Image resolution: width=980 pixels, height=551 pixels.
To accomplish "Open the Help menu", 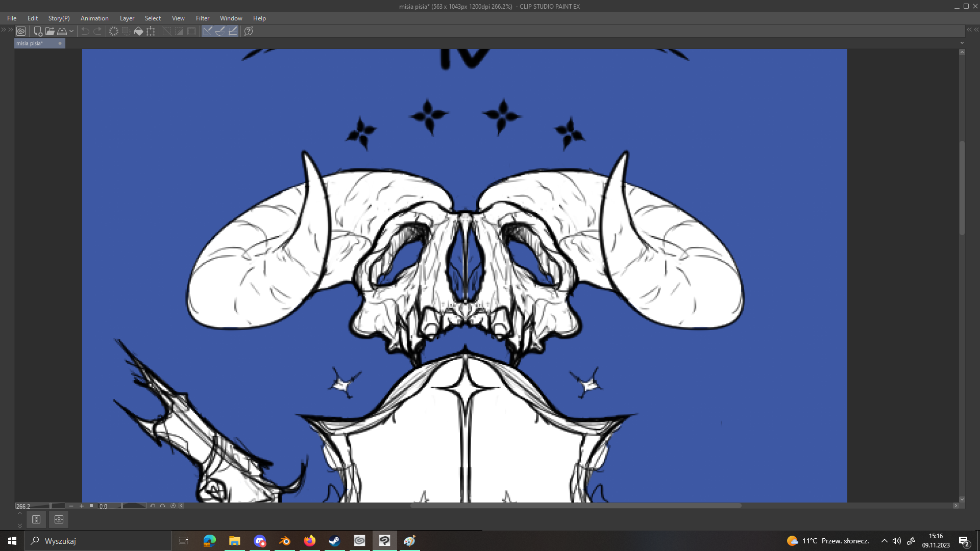I will pyautogui.click(x=259, y=18).
